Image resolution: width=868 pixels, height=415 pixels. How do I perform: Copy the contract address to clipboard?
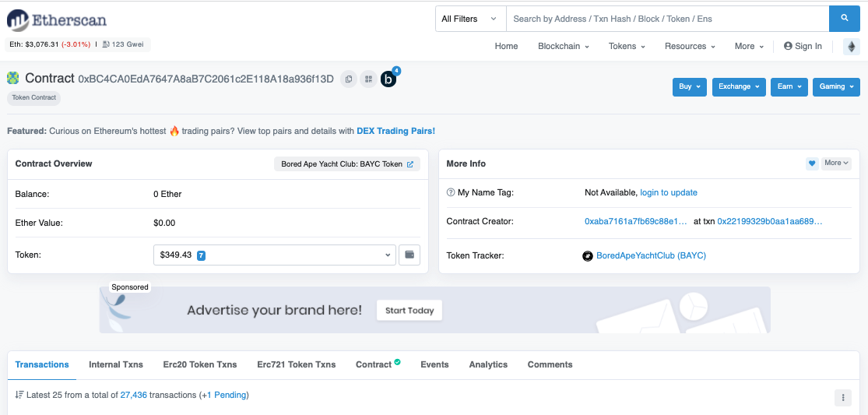point(348,79)
